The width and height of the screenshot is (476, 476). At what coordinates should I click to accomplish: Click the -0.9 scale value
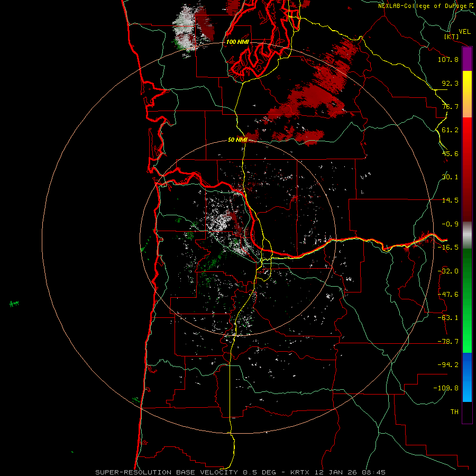click(x=450, y=224)
